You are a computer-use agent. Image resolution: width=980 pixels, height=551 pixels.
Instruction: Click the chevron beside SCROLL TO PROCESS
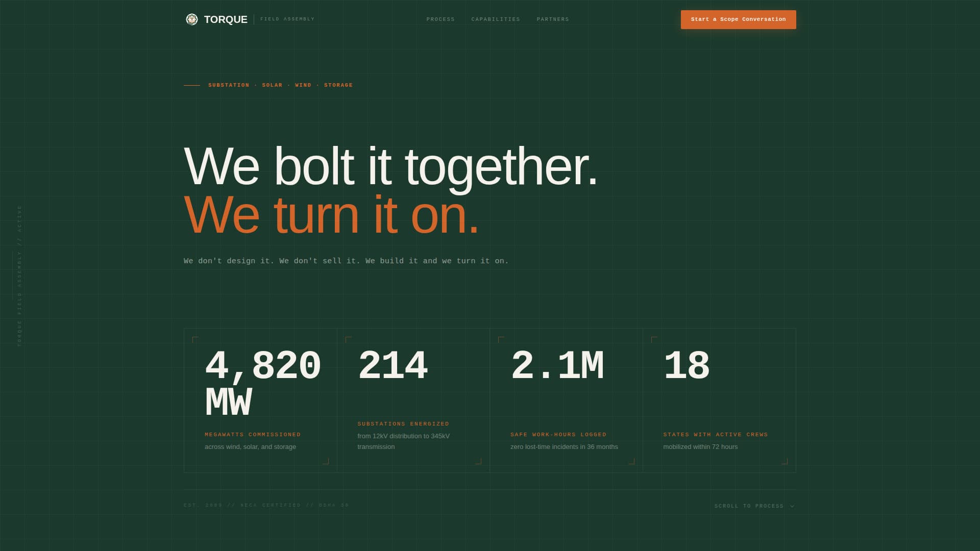(x=793, y=506)
